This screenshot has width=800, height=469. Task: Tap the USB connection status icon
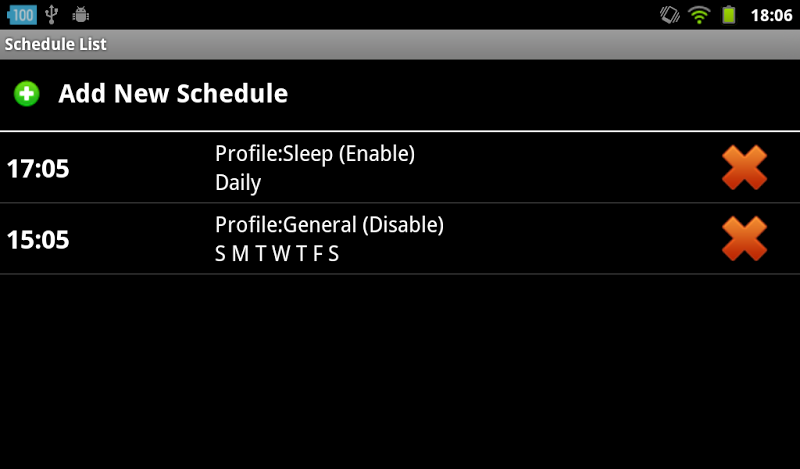pos(52,15)
